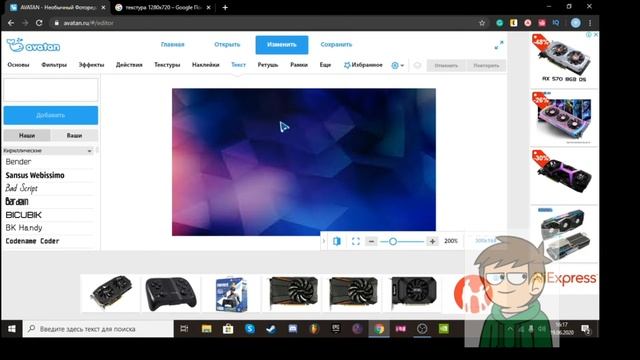Open Task View on taskbar

[184, 329]
